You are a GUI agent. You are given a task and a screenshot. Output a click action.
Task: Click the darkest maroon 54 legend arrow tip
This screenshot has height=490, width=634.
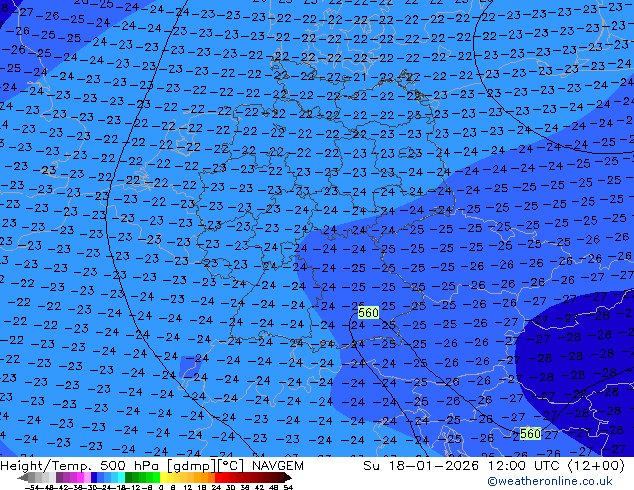288,477
